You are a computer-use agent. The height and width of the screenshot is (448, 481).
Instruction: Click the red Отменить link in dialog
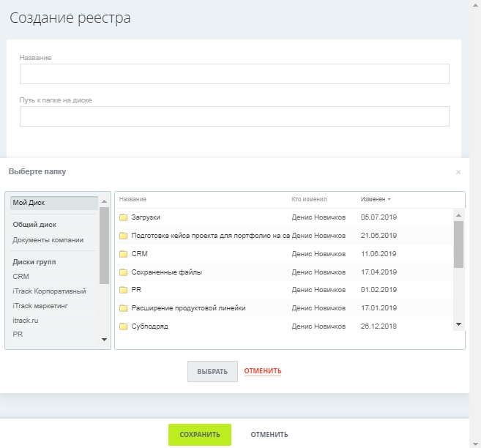[x=262, y=371]
